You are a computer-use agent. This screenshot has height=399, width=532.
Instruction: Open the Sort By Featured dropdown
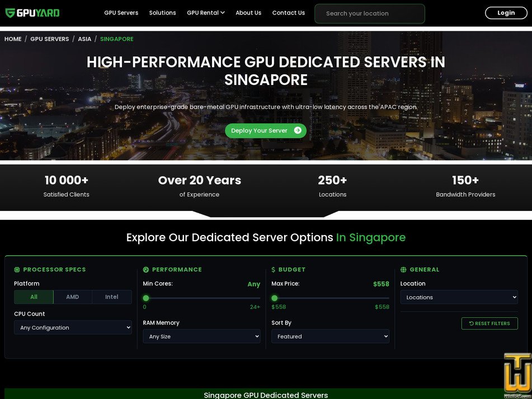pyautogui.click(x=330, y=336)
